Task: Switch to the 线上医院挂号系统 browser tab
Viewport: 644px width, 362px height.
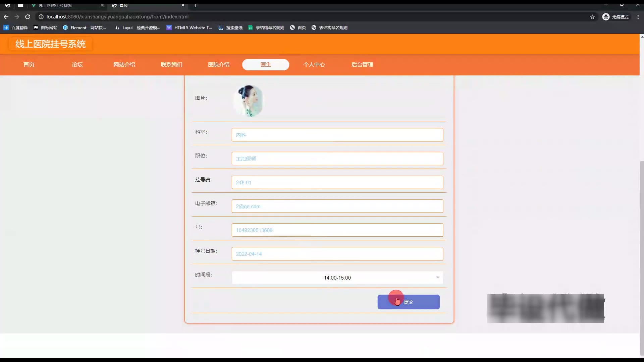Action: (55, 5)
